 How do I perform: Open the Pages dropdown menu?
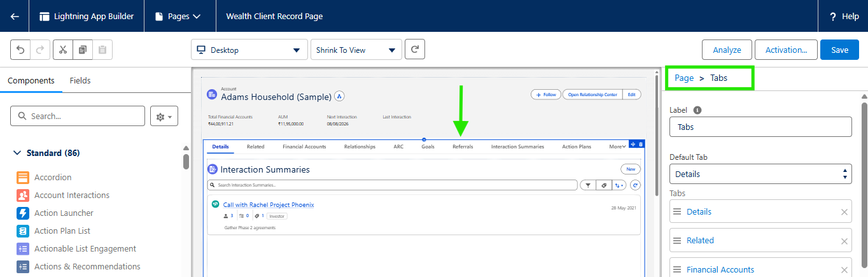point(180,17)
